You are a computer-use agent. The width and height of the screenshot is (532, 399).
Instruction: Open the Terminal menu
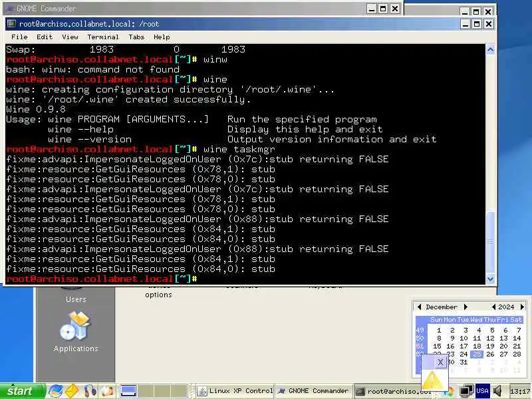(103, 37)
